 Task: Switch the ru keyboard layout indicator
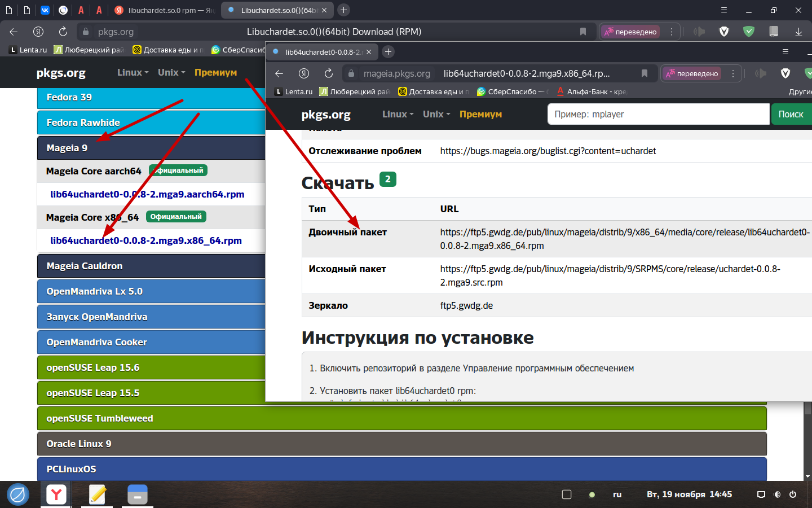[x=617, y=494]
